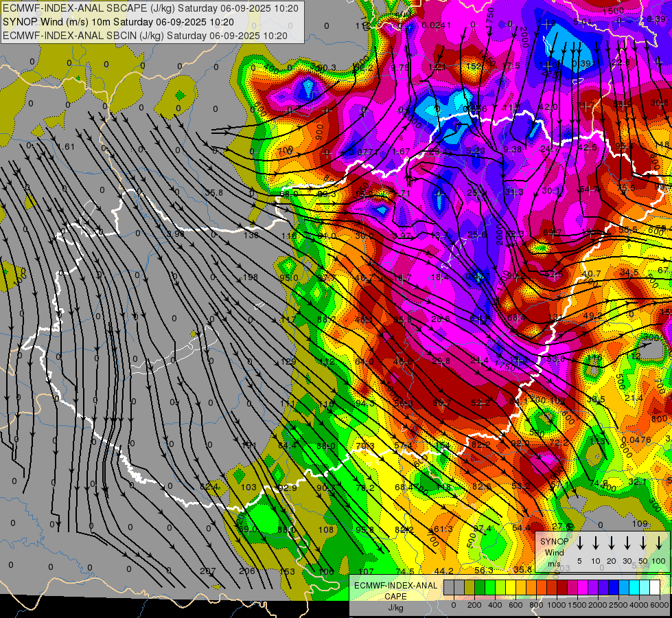Select the bright green CAPE legend swatch

click(x=490, y=587)
